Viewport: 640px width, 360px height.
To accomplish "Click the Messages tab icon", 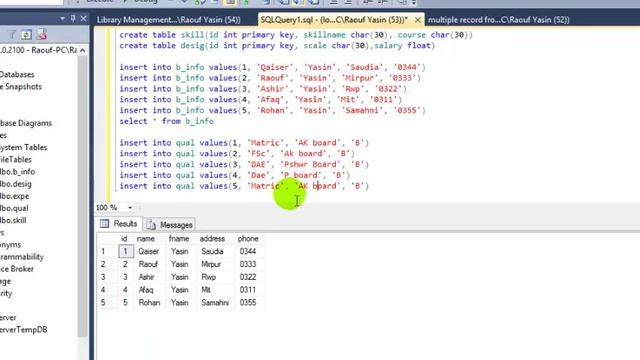I will pyautogui.click(x=151, y=225).
